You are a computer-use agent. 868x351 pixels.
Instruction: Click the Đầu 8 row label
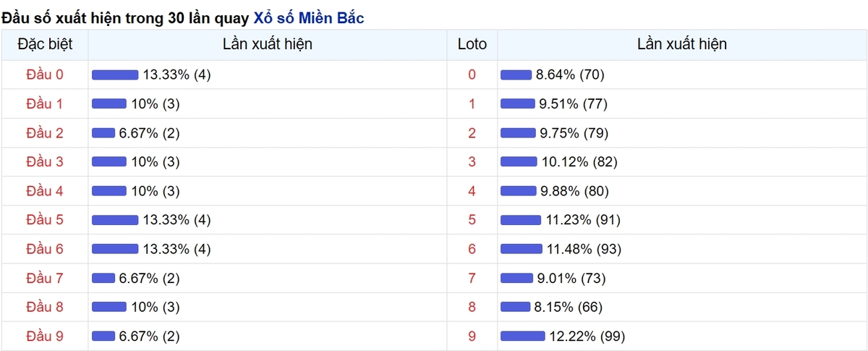[44, 307]
